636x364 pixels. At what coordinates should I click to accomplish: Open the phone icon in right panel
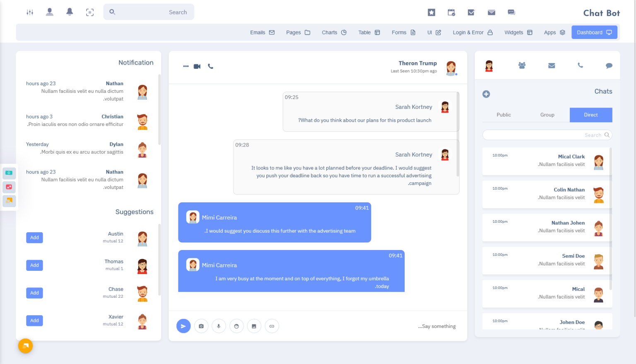[580, 65]
